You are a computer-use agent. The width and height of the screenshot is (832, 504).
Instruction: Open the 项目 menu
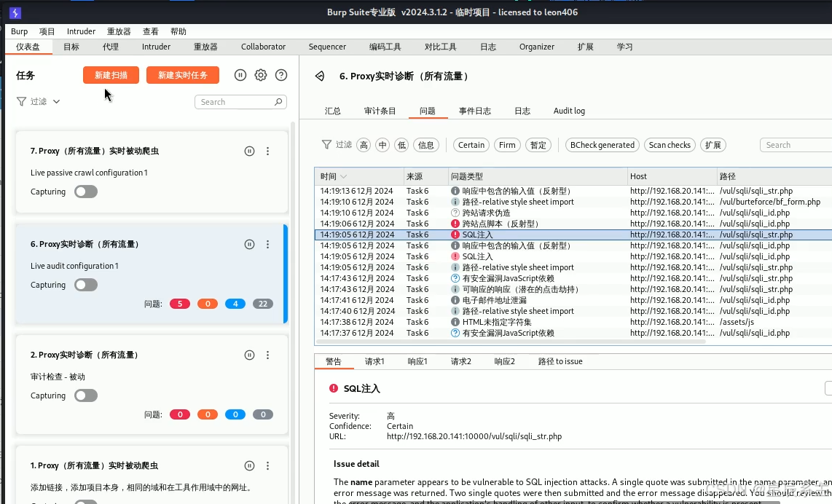[x=47, y=31]
